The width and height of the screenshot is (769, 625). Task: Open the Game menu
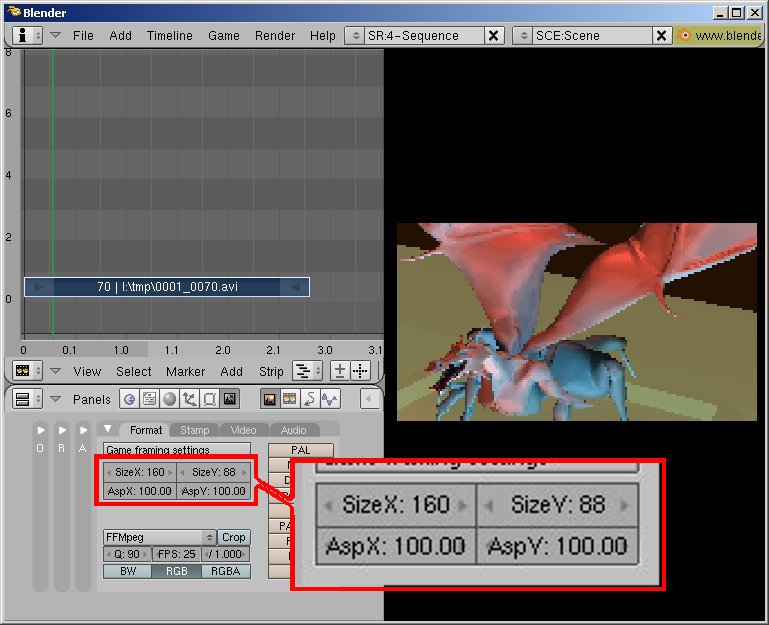pyautogui.click(x=224, y=35)
